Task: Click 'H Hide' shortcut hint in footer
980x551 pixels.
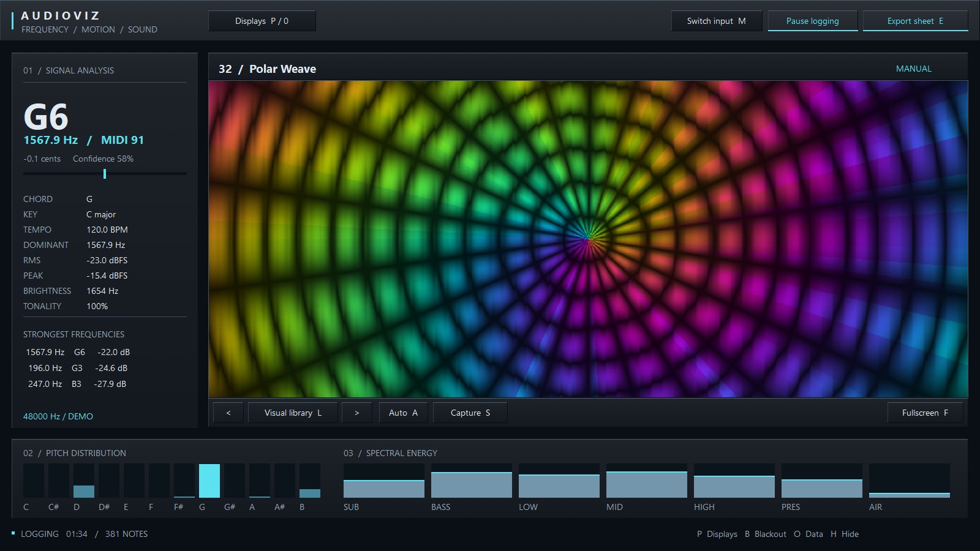Action: click(845, 534)
